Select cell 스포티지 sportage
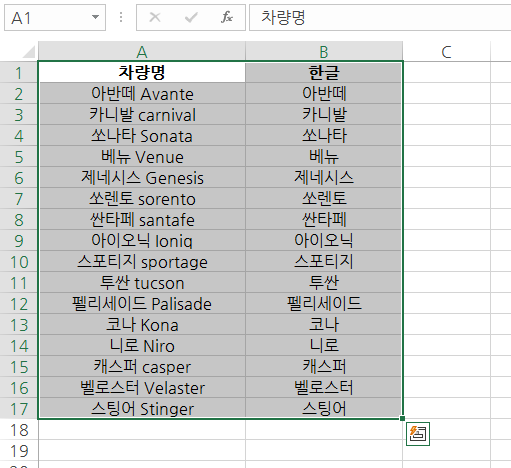The width and height of the screenshot is (511, 468). pyautogui.click(x=142, y=261)
